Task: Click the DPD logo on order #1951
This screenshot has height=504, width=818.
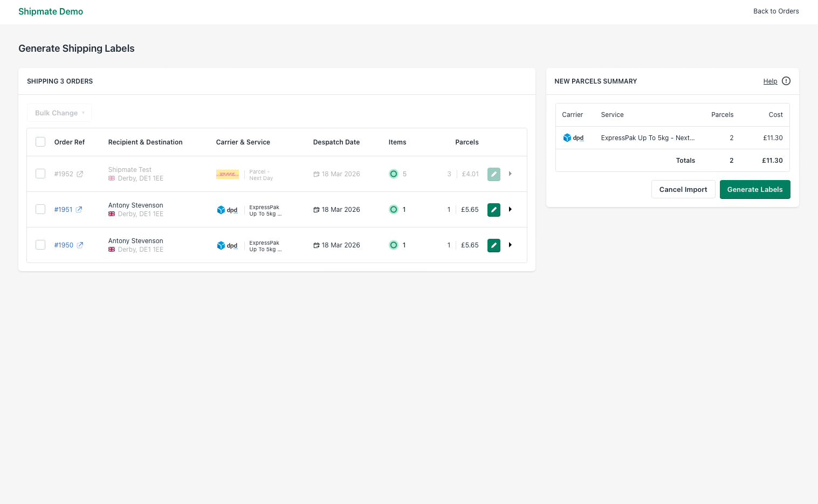Action: click(227, 210)
